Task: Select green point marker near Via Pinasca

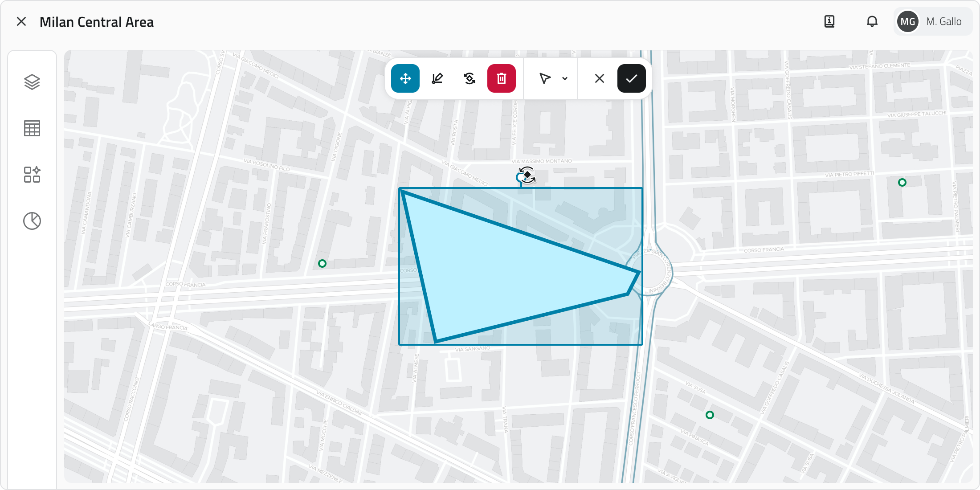Action: 710,415
